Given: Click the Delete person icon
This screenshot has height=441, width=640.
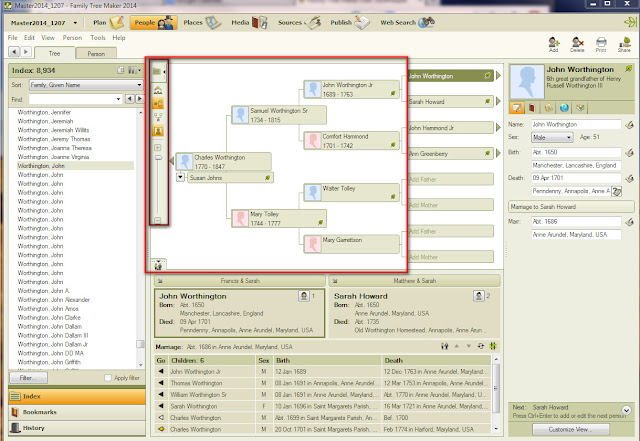Looking at the screenshot, I should tap(577, 44).
